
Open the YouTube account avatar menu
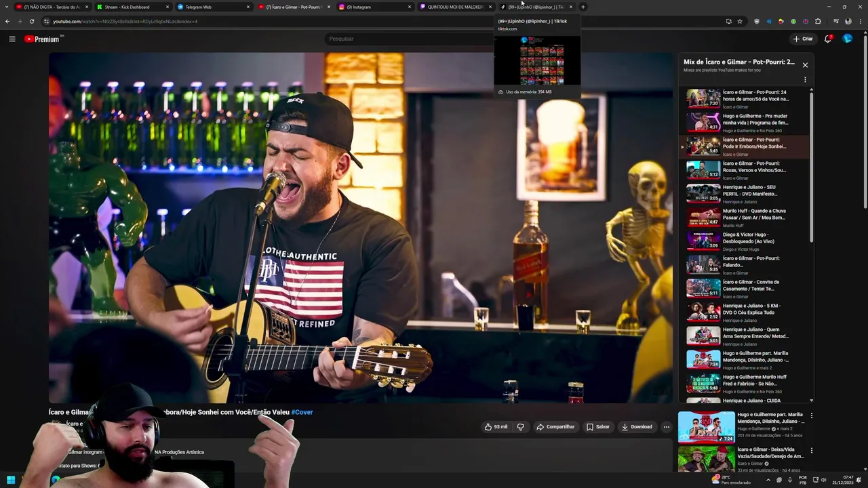pyautogui.click(x=847, y=39)
